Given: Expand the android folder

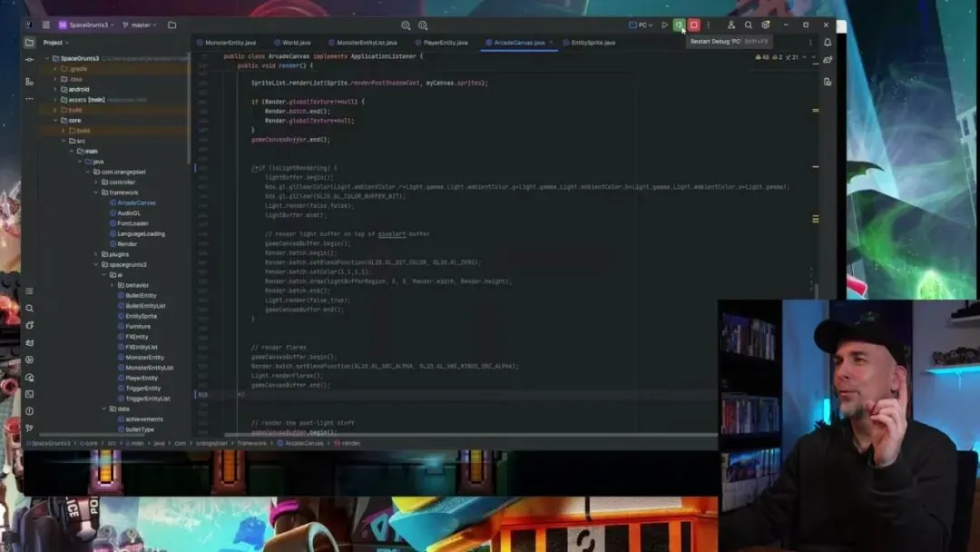Looking at the screenshot, I should click(x=55, y=89).
